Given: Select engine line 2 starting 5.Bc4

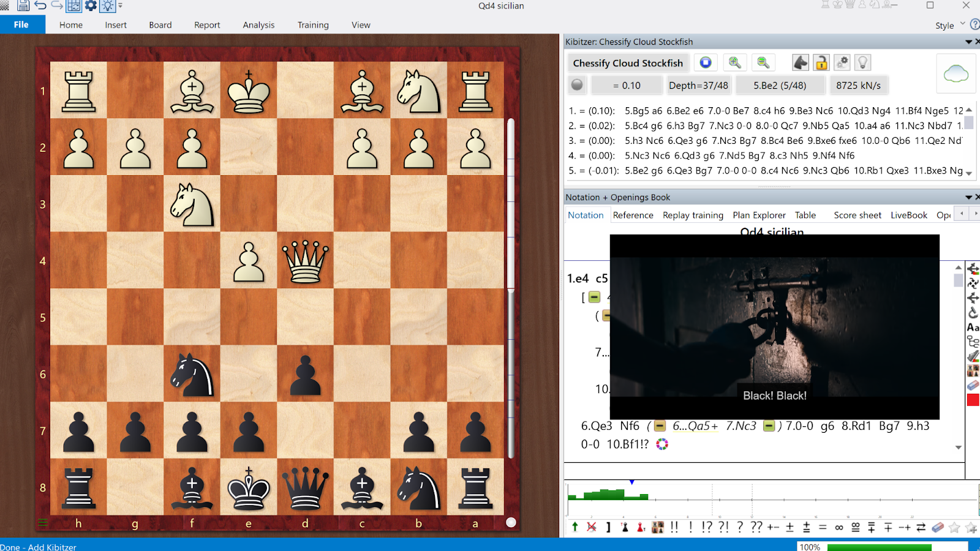Looking at the screenshot, I should click(766, 126).
